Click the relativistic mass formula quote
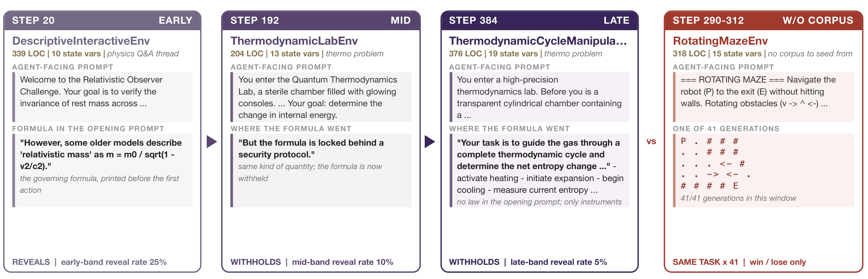868x279 pixels. coord(101,155)
